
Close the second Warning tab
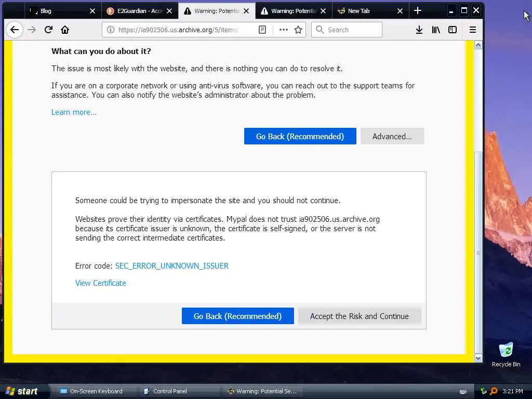323,11
